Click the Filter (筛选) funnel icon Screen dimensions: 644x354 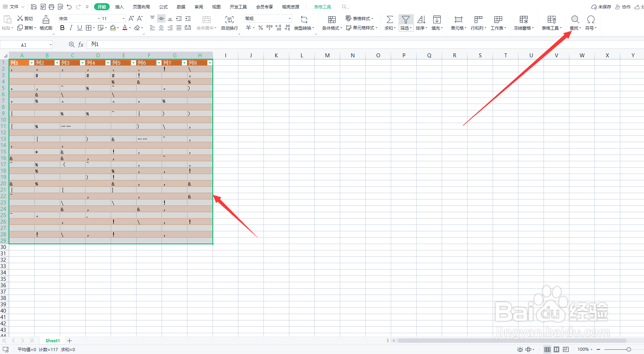coord(406,19)
